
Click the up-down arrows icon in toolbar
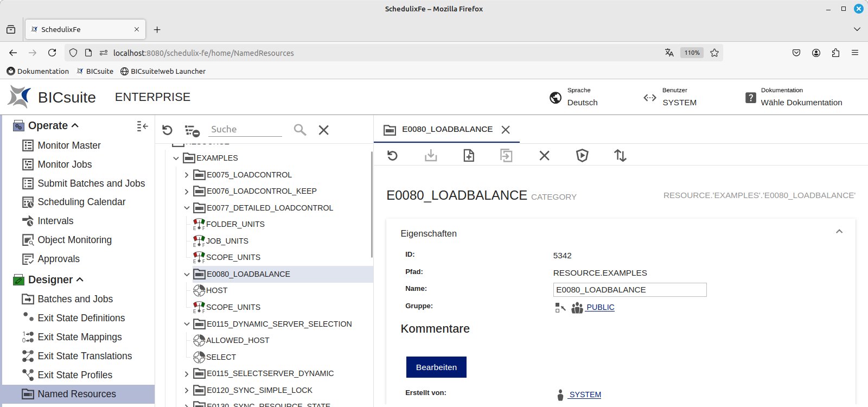tap(620, 156)
